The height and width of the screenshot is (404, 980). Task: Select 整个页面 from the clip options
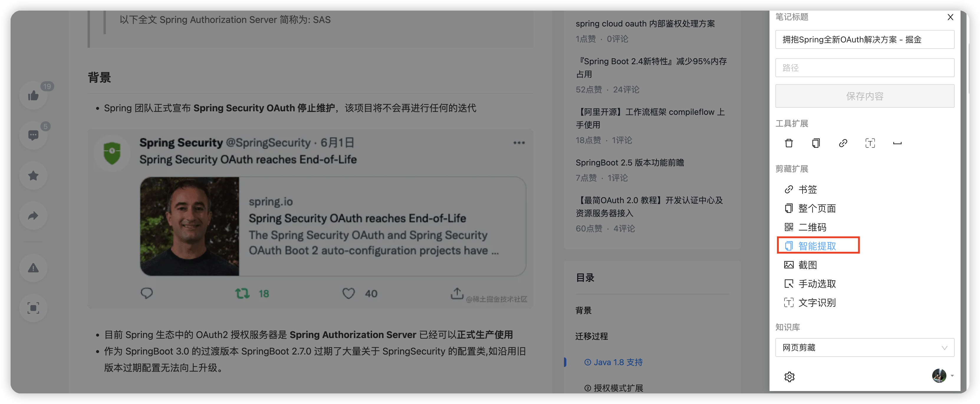point(816,208)
